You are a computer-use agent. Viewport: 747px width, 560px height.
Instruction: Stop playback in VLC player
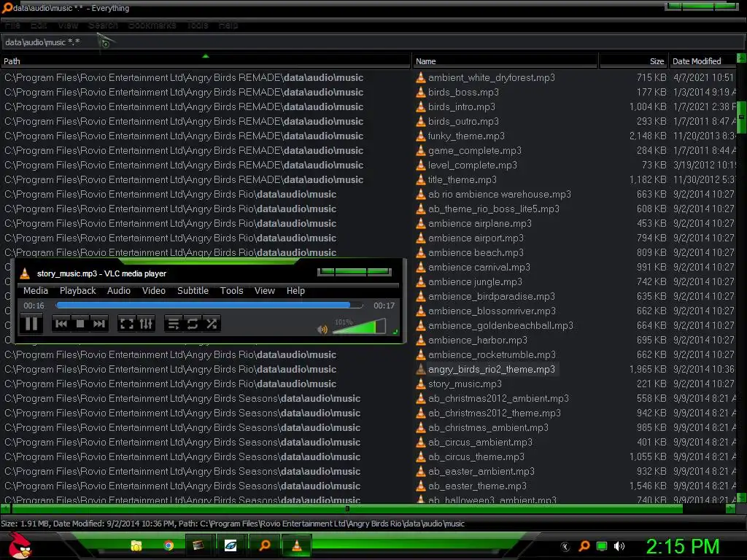pyautogui.click(x=80, y=324)
